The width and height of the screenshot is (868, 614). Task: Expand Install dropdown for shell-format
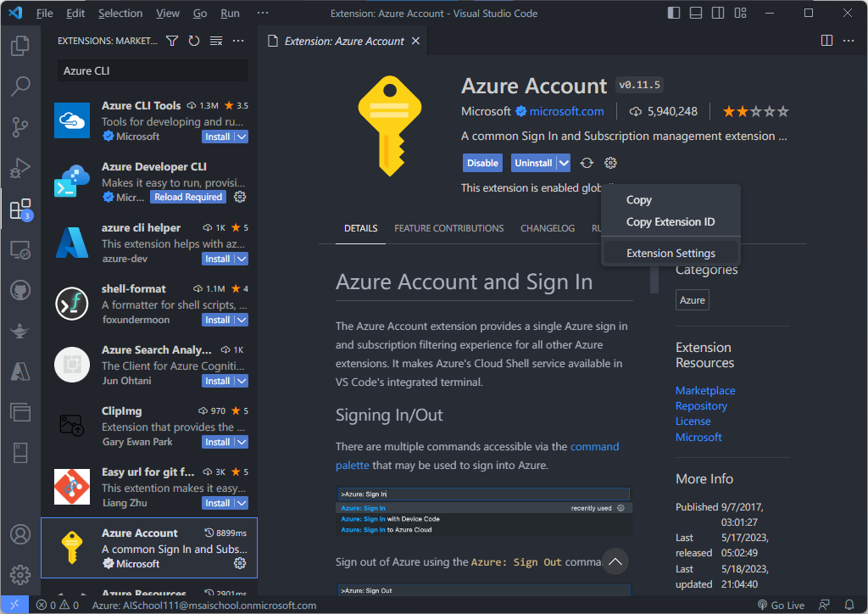pos(242,320)
